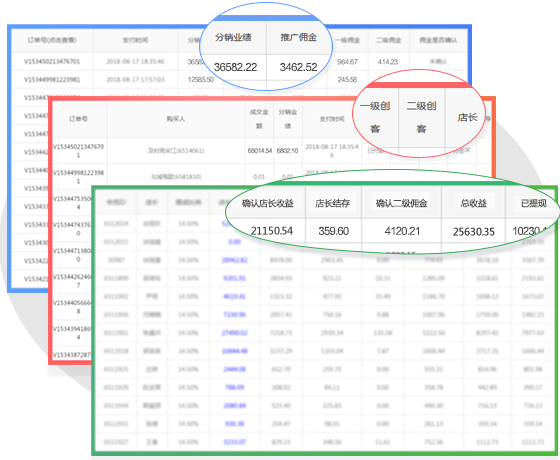Select the 3462.52 commission value
Viewport: 560px width, 460px height.
(298, 67)
